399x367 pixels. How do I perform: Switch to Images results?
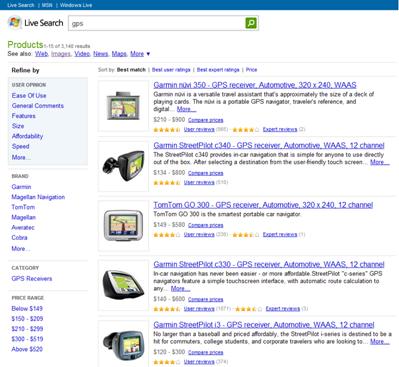tap(61, 54)
